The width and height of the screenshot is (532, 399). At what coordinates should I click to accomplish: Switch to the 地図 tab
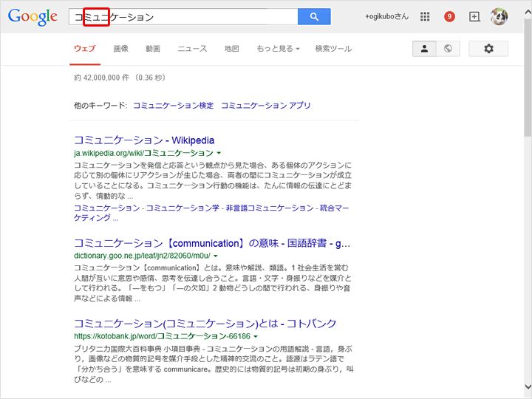click(232, 49)
